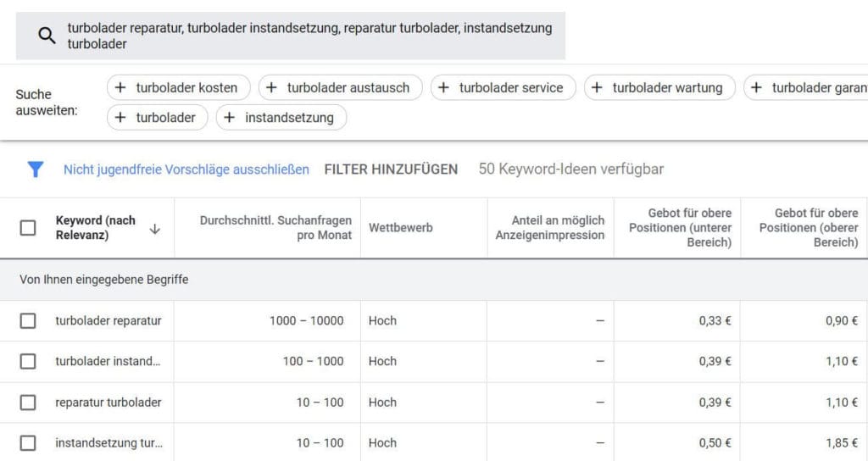Screen dimensions: 868x461
Task: Add the plain 'turbolader' chip
Action: point(157,117)
